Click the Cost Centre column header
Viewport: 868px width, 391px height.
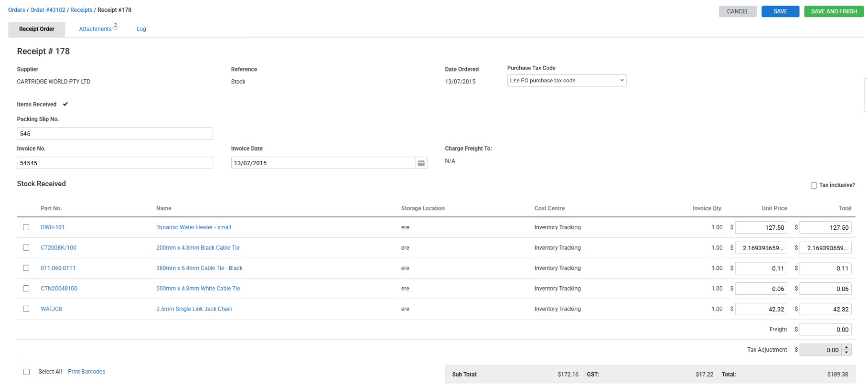(x=550, y=208)
